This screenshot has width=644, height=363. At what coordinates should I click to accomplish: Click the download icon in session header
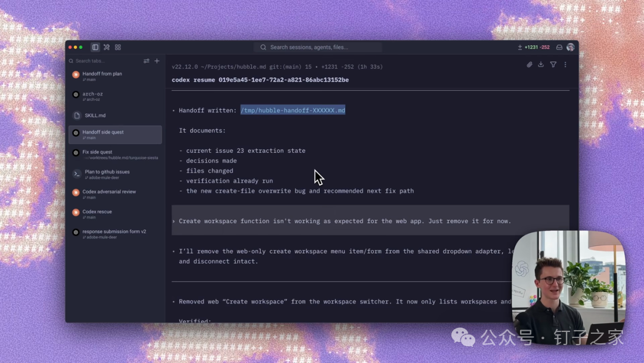pyautogui.click(x=541, y=64)
